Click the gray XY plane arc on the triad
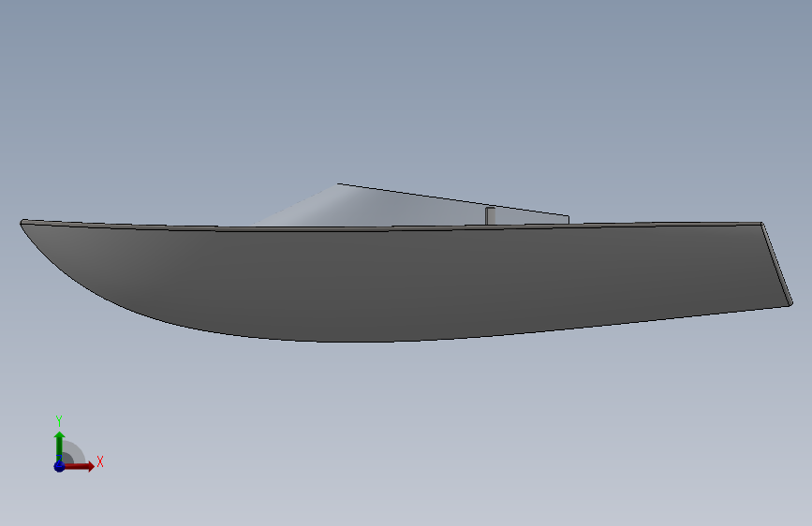This screenshot has height=526, width=812. coord(74,452)
